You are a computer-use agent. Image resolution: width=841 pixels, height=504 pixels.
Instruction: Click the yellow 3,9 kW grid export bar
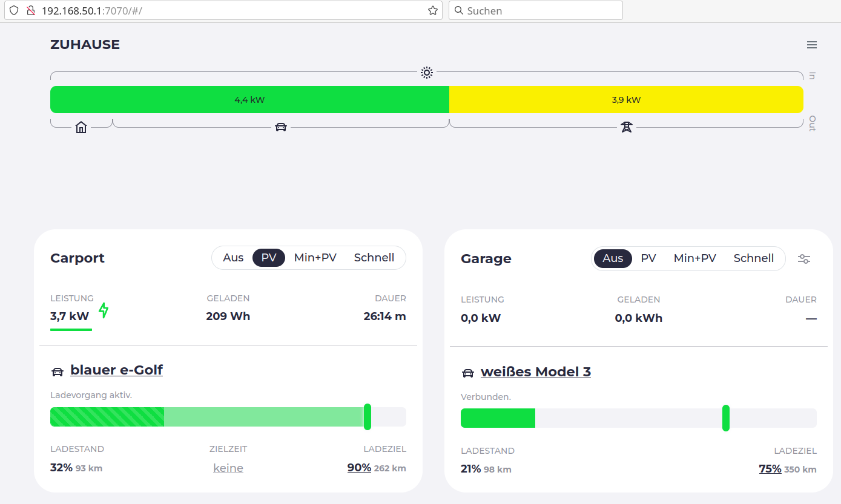pyautogui.click(x=626, y=100)
